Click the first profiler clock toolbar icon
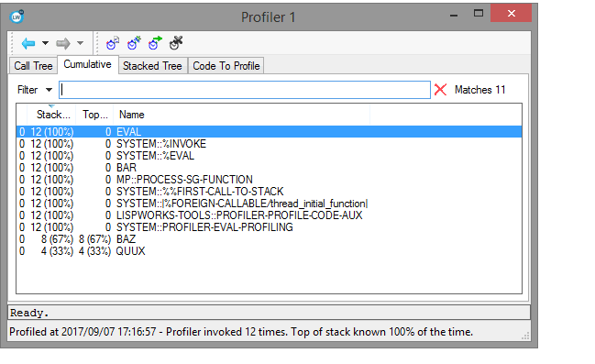Screen dimensions: 595x364 (113, 43)
